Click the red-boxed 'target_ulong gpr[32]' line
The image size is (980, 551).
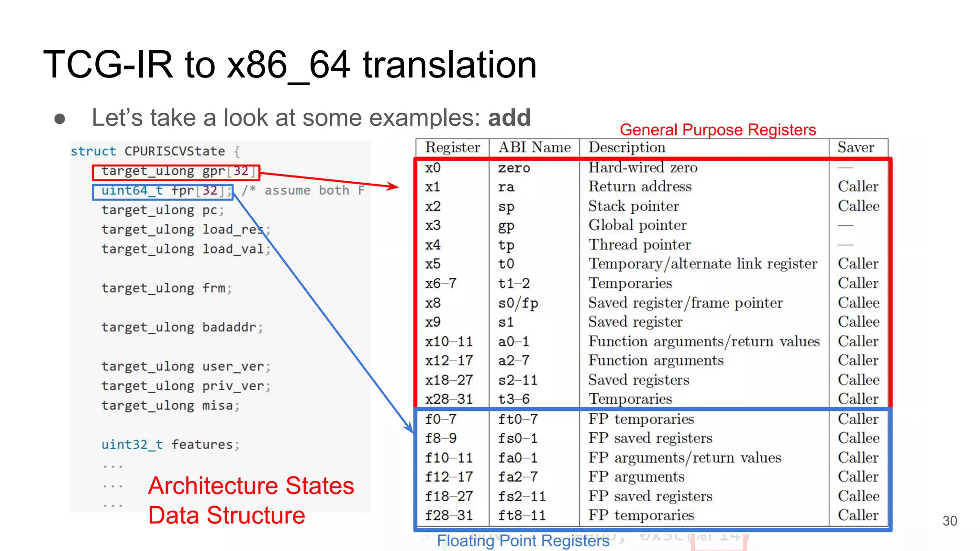pyautogui.click(x=176, y=172)
